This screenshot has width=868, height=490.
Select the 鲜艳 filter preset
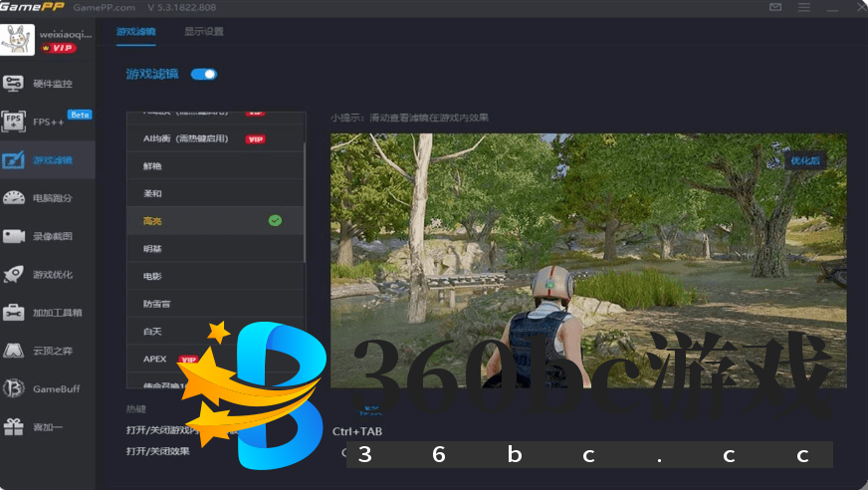point(152,165)
